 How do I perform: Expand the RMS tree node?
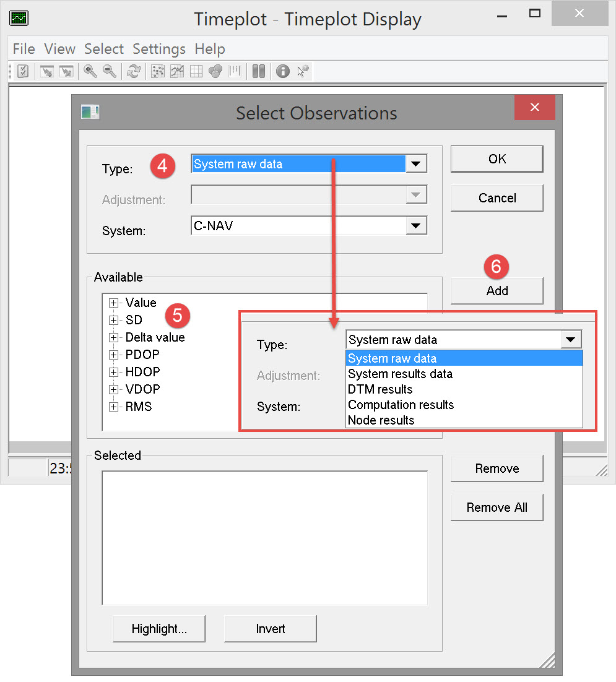coord(113,407)
